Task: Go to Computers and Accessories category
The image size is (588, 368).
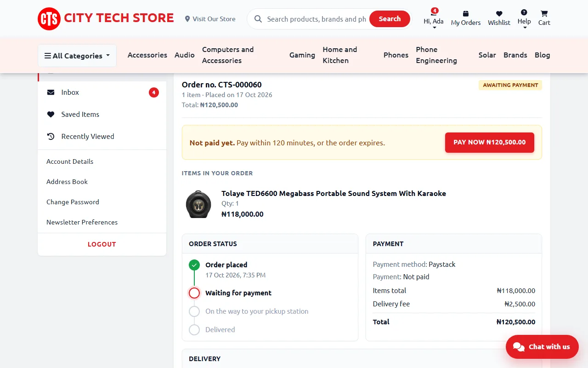Action: tap(242, 55)
